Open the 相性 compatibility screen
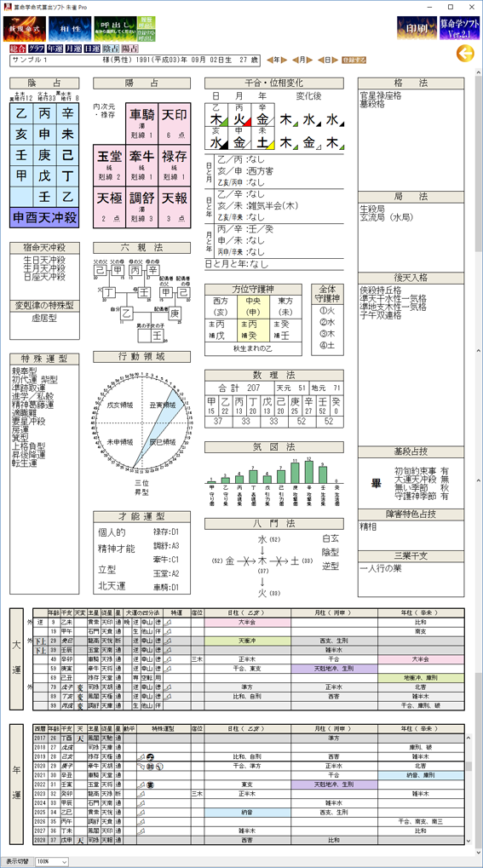483x868 pixels. pos(69,28)
